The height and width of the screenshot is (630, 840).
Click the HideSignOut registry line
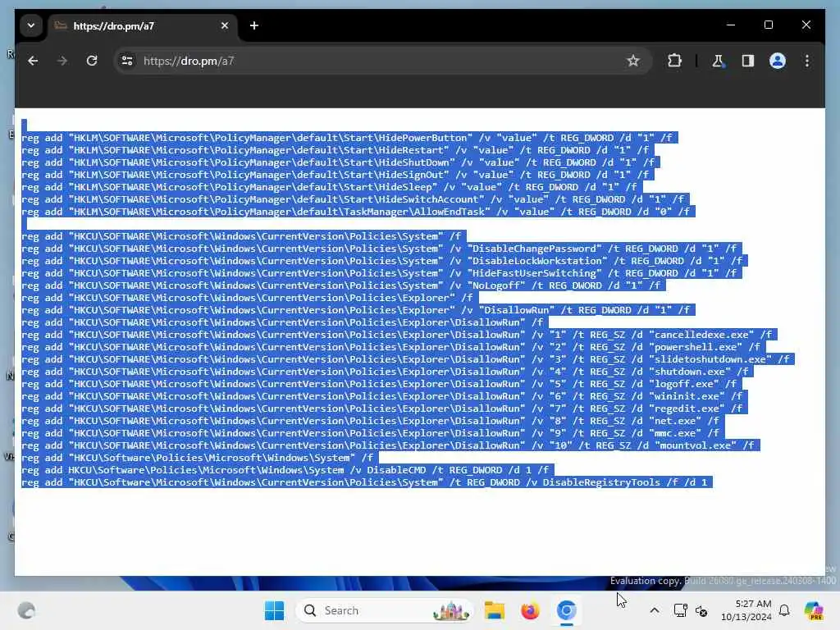337,175
